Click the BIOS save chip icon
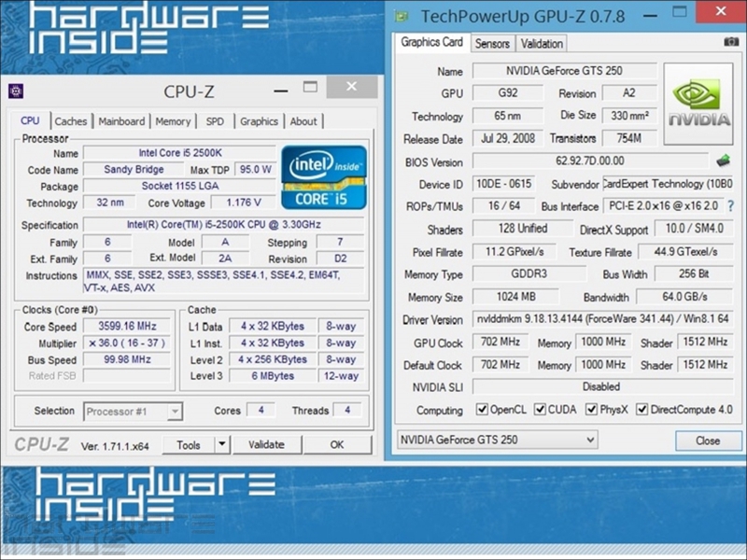Screen dimensions: 747x560 tap(723, 161)
